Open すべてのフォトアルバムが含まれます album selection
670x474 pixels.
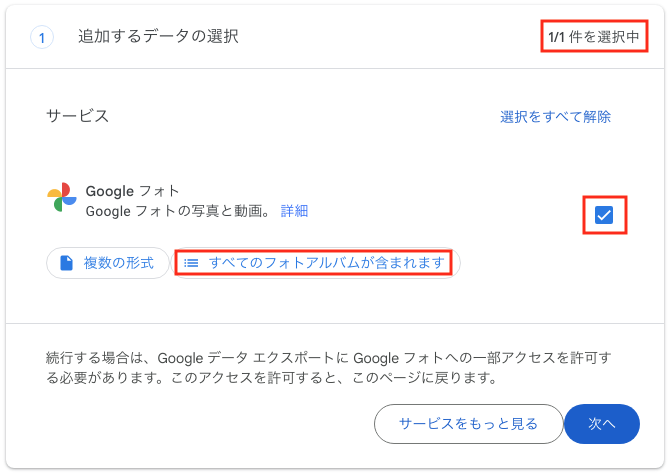315,263
